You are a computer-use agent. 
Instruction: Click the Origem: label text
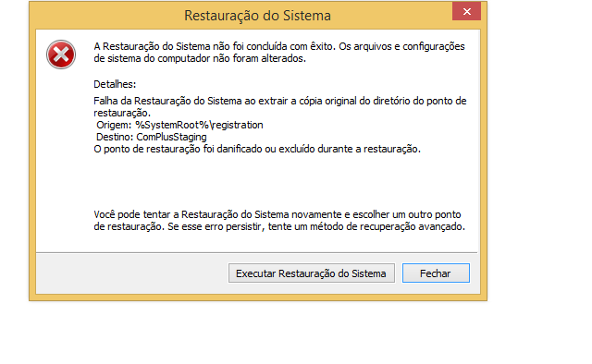coord(114,125)
